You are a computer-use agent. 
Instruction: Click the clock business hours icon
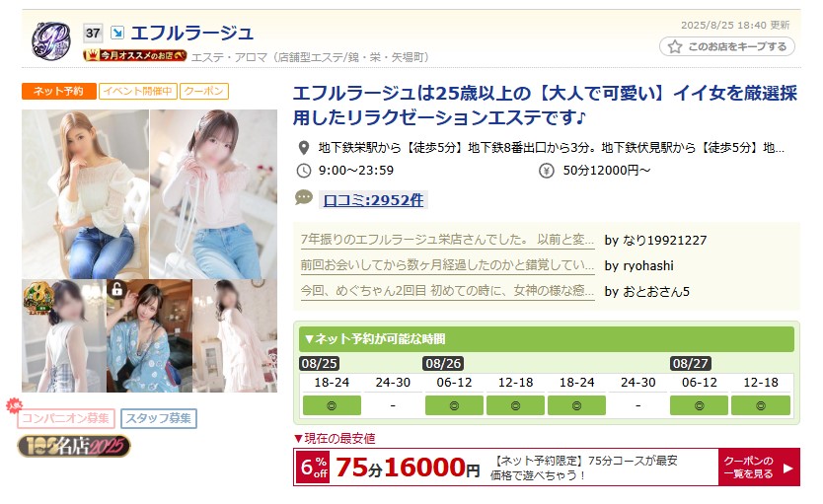click(x=303, y=171)
